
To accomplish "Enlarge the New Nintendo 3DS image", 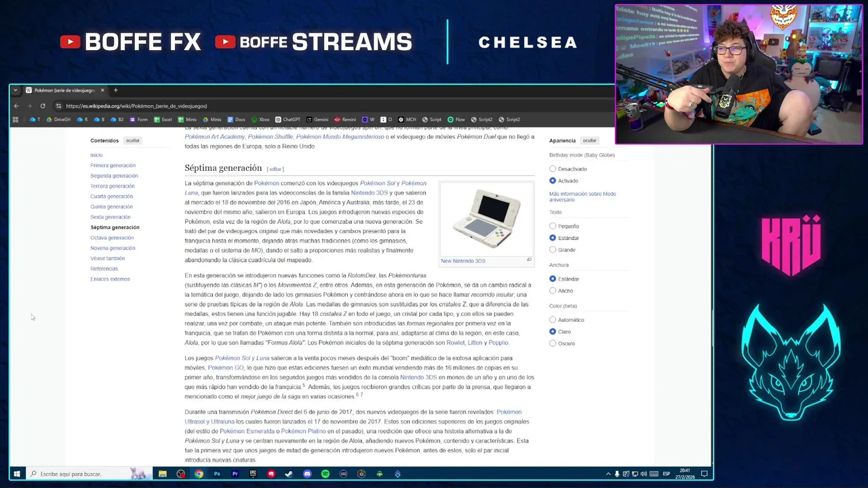I will (x=529, y=260).
